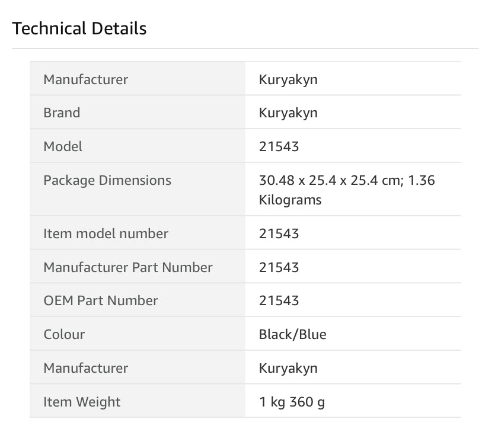This screenshot has height=448, width=479.
Task: Select the Manufacturer label in the first row
Action: pyautogui.click(x=85, y=79)
